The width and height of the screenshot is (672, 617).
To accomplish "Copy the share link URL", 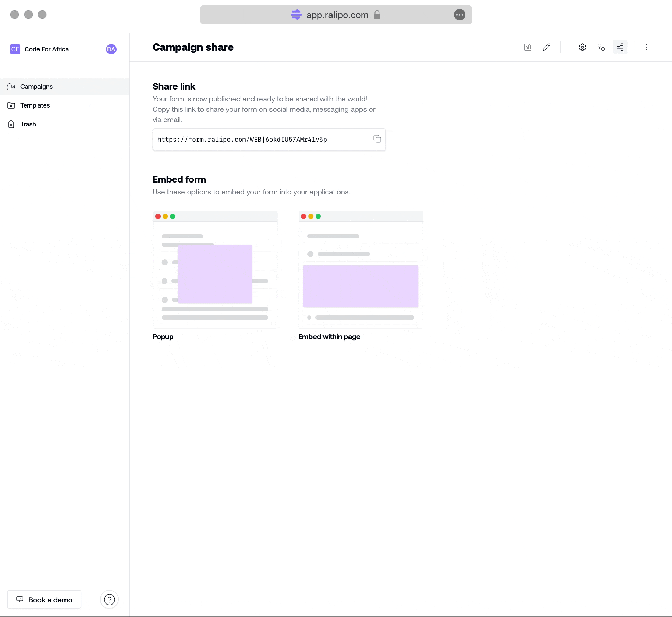I will tap(378, 139).
